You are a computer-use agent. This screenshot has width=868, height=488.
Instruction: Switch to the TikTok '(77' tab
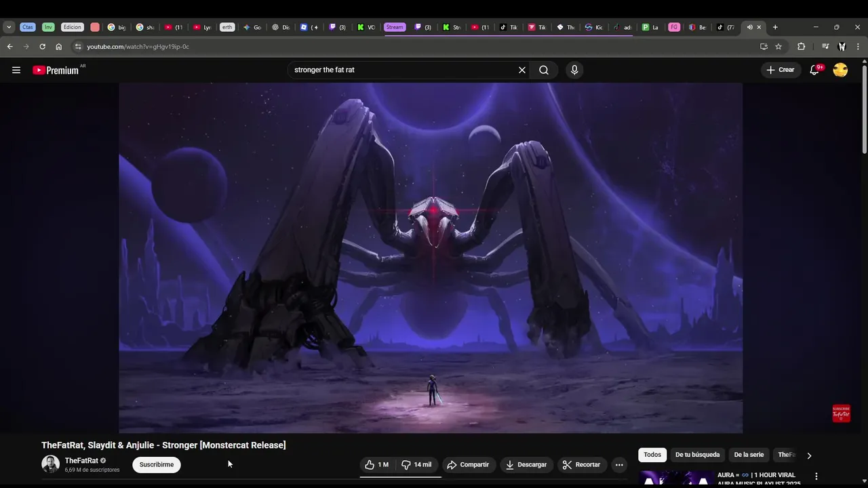click(x=726, y=27)
